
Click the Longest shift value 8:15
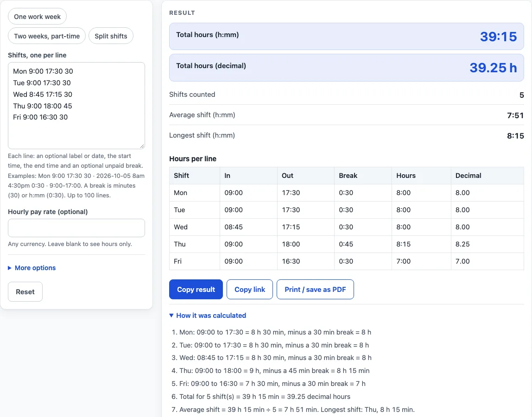(515, 136)
